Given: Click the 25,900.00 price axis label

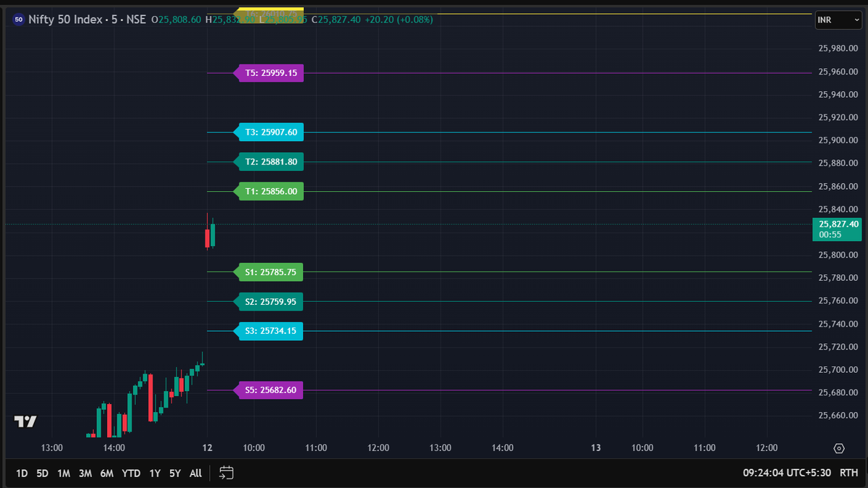Looking at the screenshot, I should coord(838,140).
